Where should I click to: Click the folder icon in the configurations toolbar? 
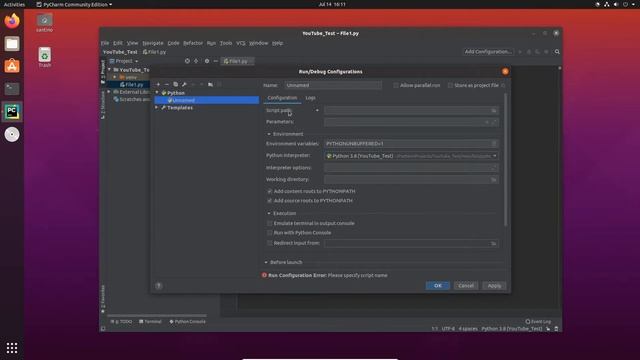[210, 84]
